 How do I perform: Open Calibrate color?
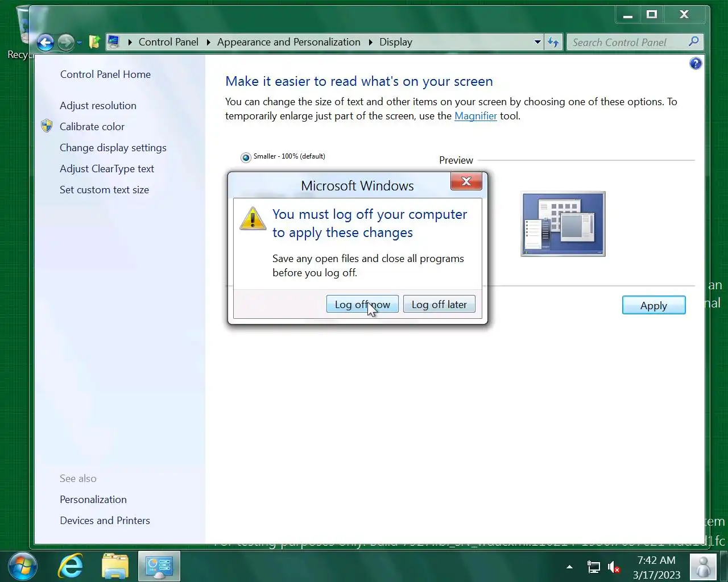pos(92,127)
